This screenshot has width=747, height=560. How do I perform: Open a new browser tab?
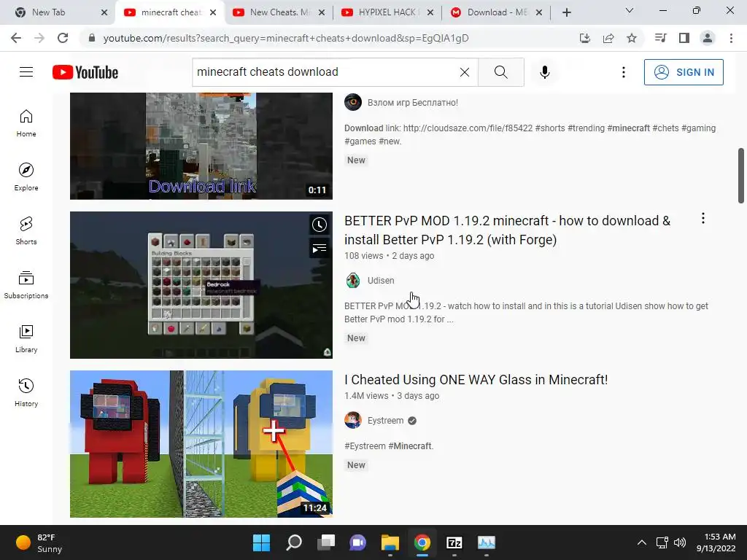(x=566, y=12)
